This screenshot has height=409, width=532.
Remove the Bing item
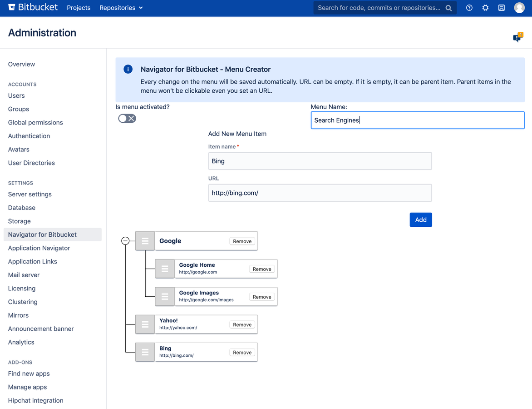242,353
